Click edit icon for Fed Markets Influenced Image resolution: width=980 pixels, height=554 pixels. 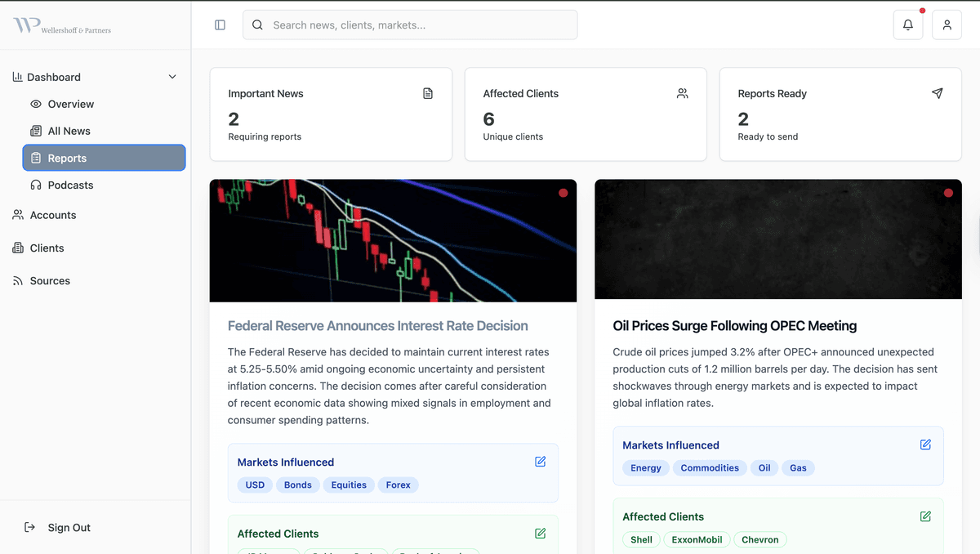[540, 462]
